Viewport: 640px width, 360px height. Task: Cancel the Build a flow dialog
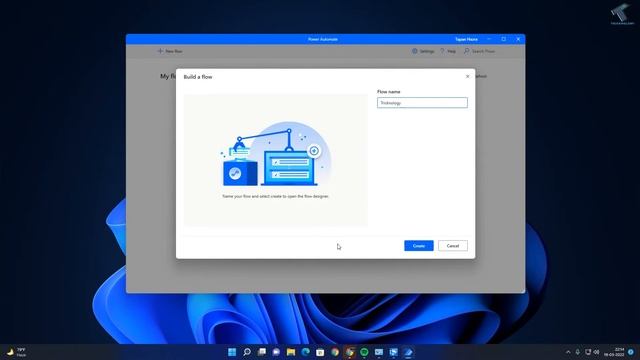click(x=453, y=246)
